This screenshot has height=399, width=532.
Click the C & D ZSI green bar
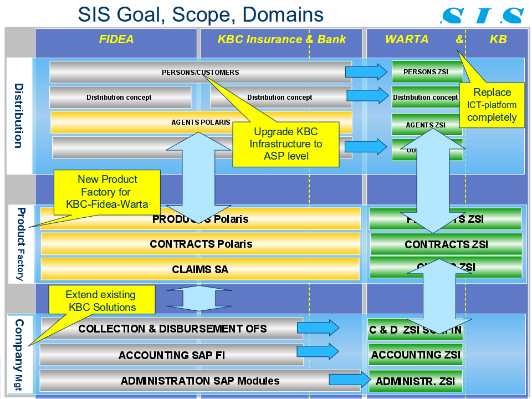point(415,329)
